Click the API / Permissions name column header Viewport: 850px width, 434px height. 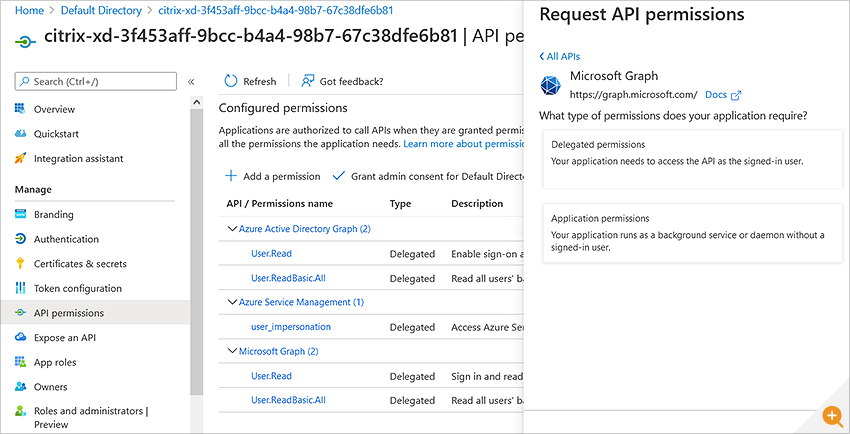point(280,204)
